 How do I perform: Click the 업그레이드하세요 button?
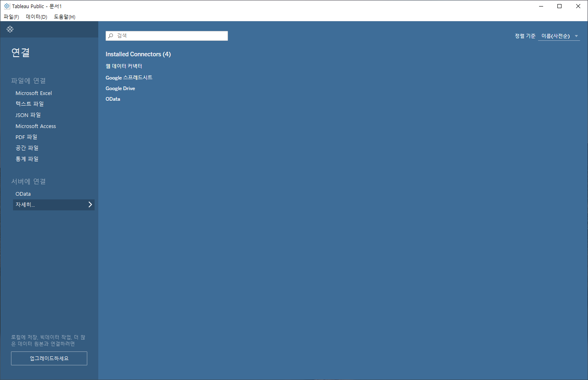tap(49, 358)
